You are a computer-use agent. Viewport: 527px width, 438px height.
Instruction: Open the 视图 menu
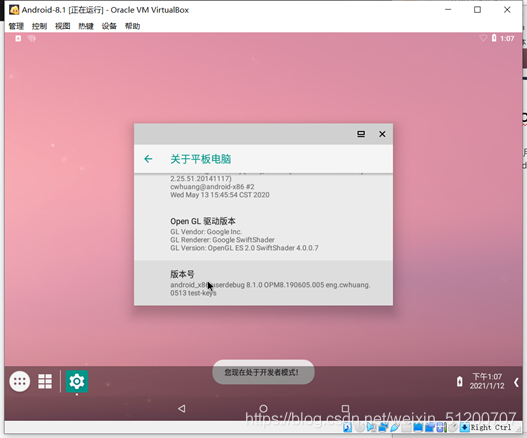click(x=63, y=26)
